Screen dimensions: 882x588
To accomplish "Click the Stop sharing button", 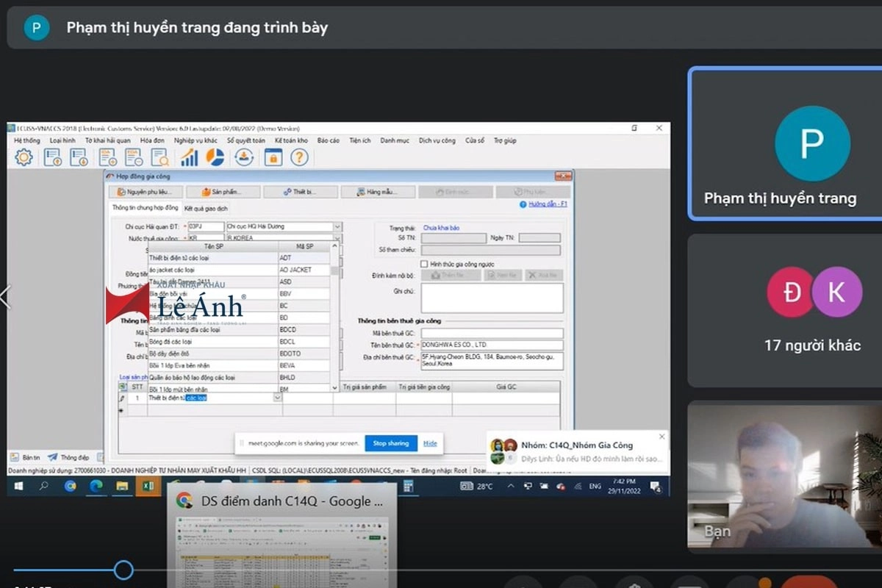I will pyautogui.click(x=390, y=443).
